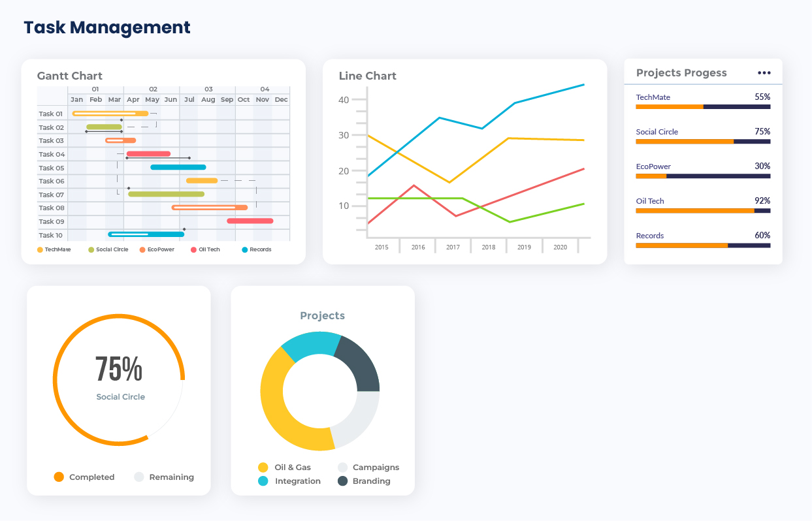This screenshot has width=812, height=521.
Task: Select the 2018 label on the x-axis
Action: (x=488, y=247)
